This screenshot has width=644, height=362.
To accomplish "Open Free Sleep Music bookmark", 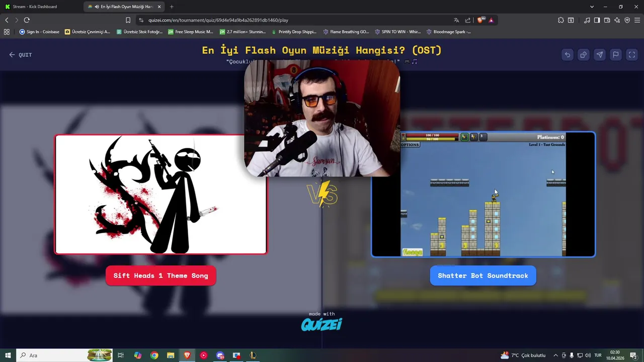I will coord(191,32).
